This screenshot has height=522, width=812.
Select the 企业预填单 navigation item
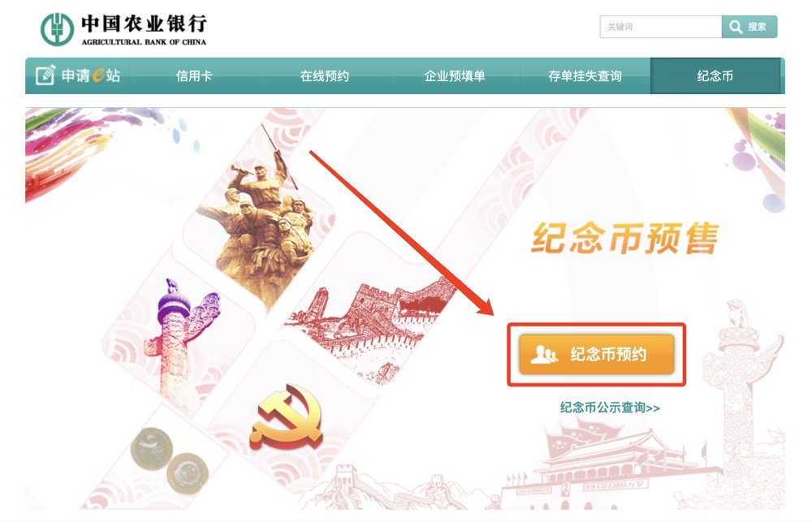[x=455, y=76]
